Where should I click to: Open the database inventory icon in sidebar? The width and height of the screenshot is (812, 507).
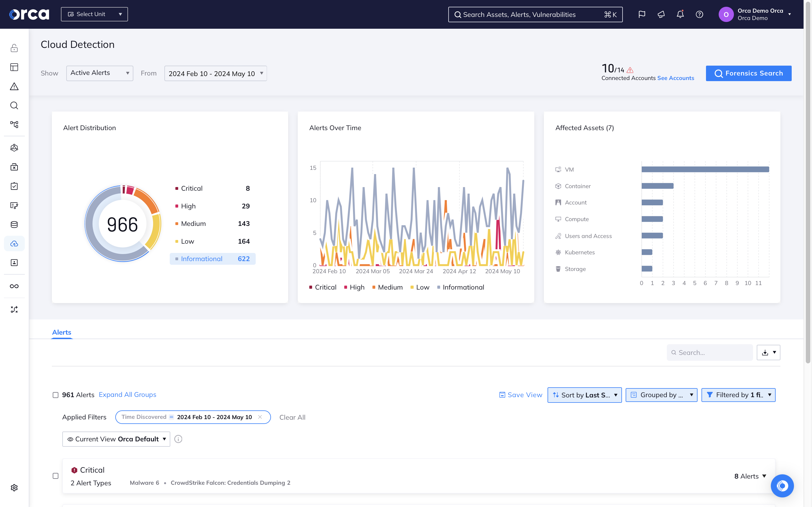tap(14, 224)
